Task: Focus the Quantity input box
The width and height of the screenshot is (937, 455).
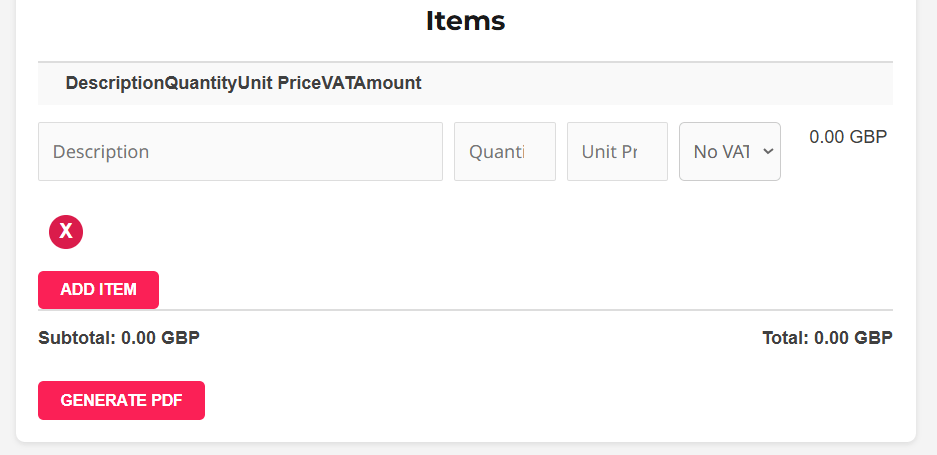Action: [504, 152]
